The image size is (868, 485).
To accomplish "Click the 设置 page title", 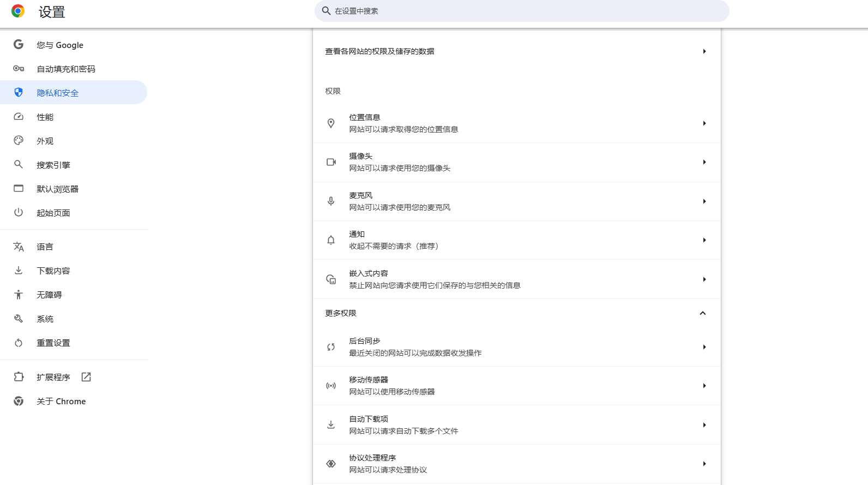I will tap(52, 11).
